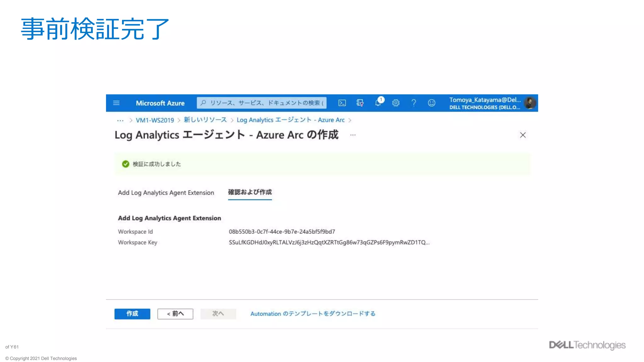Click the magnifier icon in search box
The width and height of the screenshot is (644, 362).
pyautogui.click(x=203, y=103)
